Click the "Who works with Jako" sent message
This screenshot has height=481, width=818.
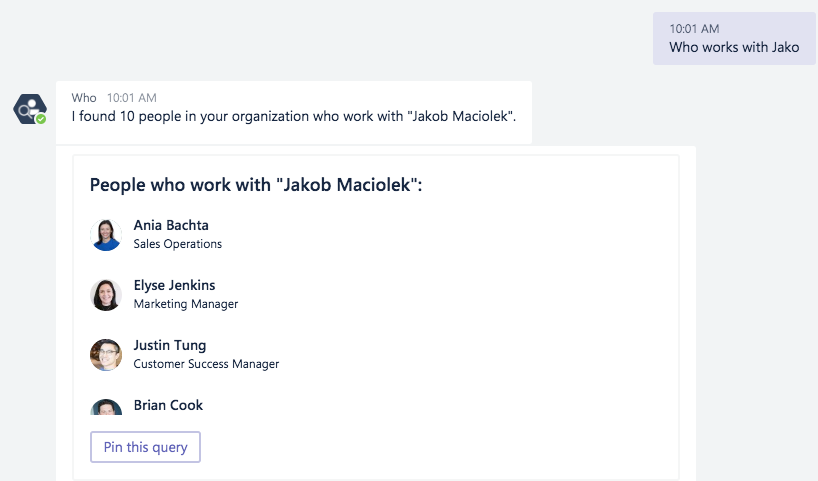[734, 47]
